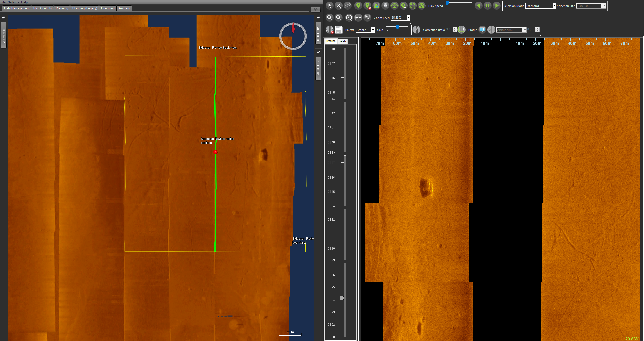
Task: Click the Timeline tab
Action: coord(331,41)
